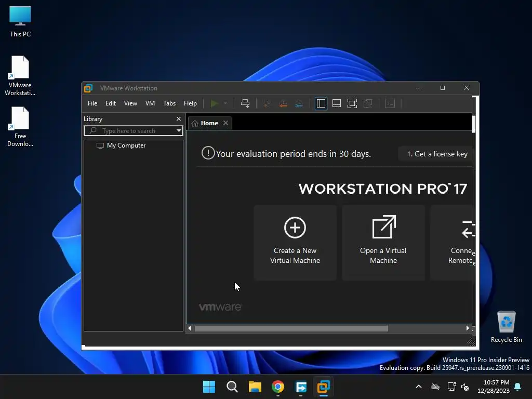Viewport: 532px width, 399px height.
Task: Click the Take Snapshot toolbar icon
Action: [x=267, y=103]
